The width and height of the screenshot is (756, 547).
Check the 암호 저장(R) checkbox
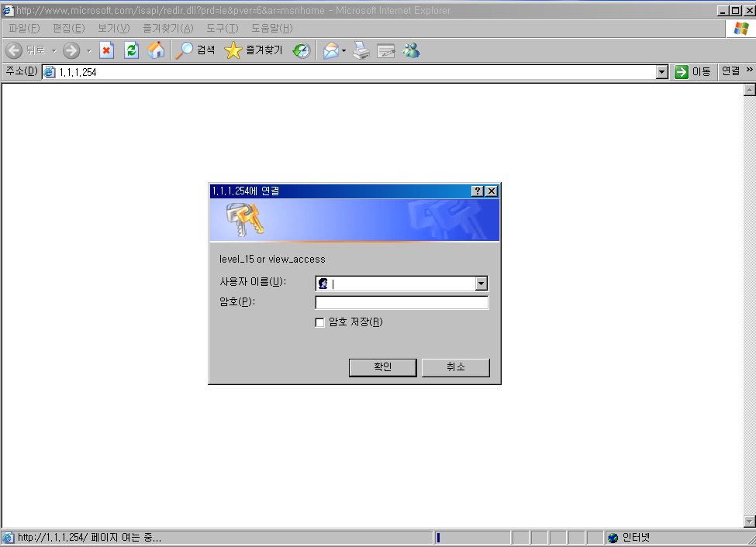[319, 322]
